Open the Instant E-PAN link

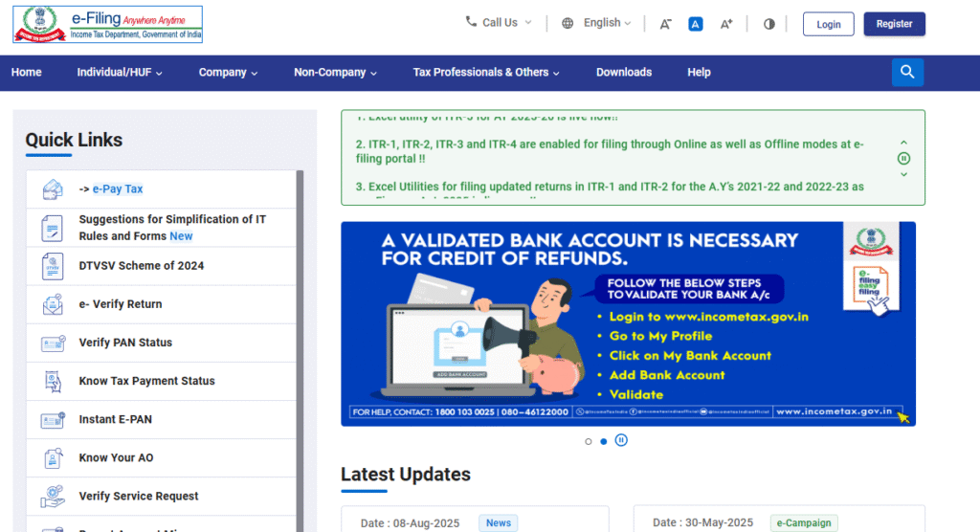[x=115, y=419]
